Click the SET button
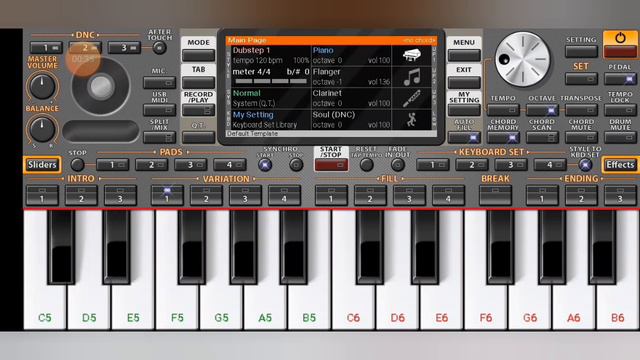This screenshot has width=640, height=360. 581,78
